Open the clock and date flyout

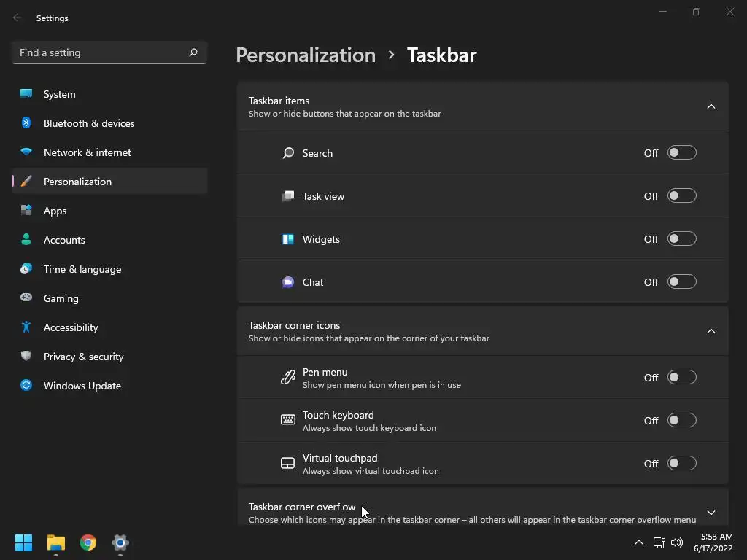point(712,542)
